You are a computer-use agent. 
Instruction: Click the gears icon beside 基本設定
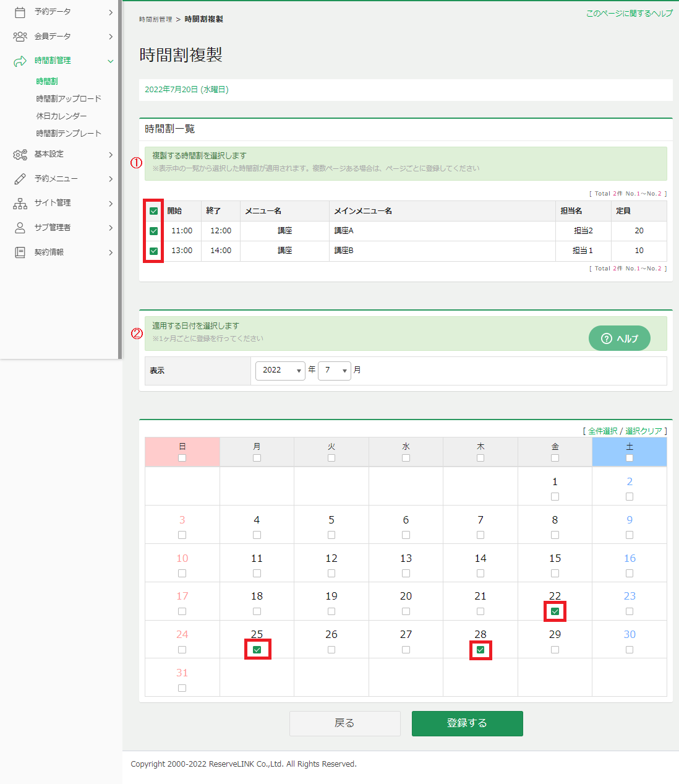tap(20, 155)
